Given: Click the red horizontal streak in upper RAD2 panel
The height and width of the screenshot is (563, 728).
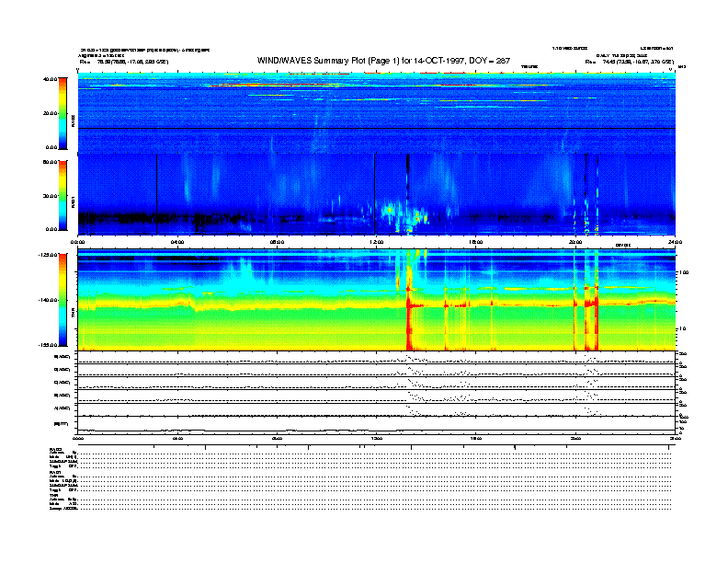Looking at the screenshot, I should tap(274, 85).
